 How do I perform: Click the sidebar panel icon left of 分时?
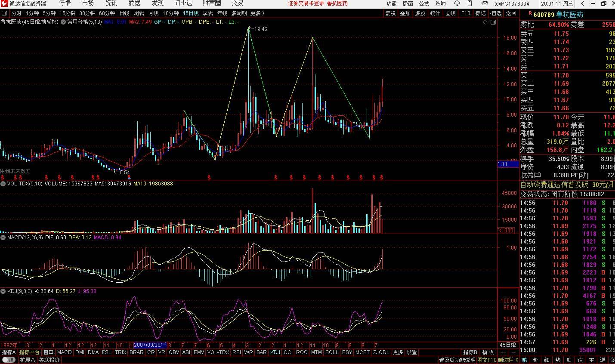[4, 13]
